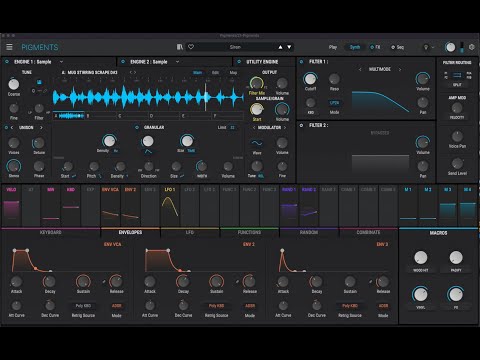The width and height of the screenshot is (480, 360).
Task: Click ENV VCA Poly KBD retrig source
Action: coord(83,306)
